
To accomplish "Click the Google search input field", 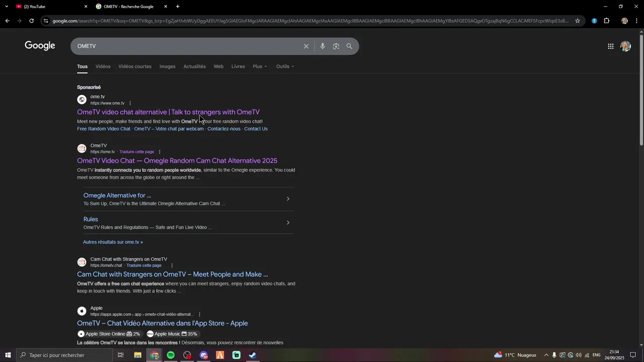I will tap(186, 46).
